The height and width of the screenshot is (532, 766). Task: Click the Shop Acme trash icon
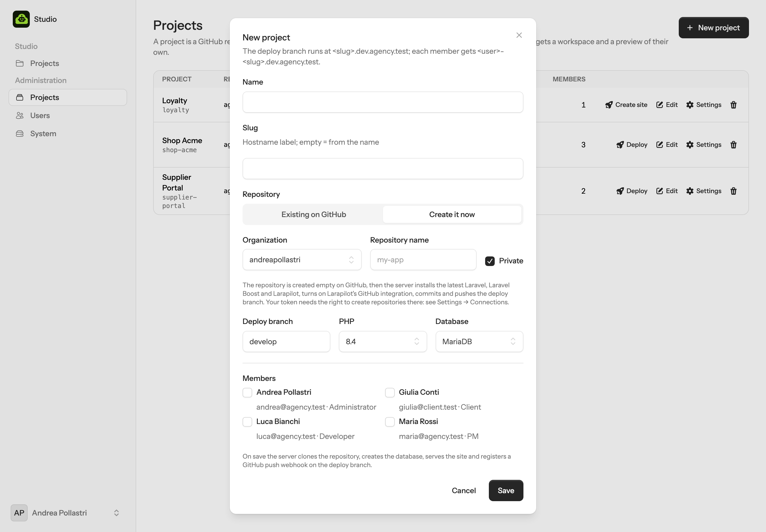[x=733, y=145]
